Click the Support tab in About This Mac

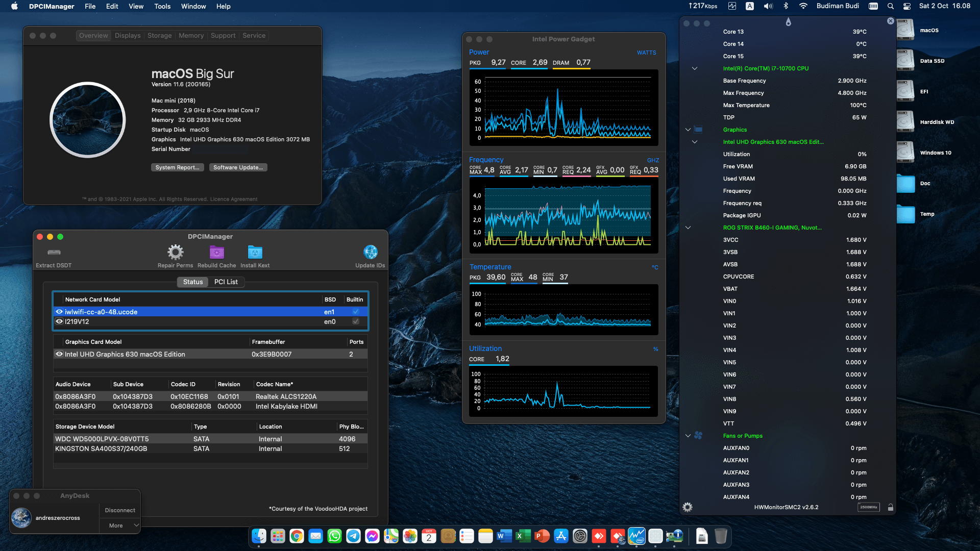click(x=223, y=36)
